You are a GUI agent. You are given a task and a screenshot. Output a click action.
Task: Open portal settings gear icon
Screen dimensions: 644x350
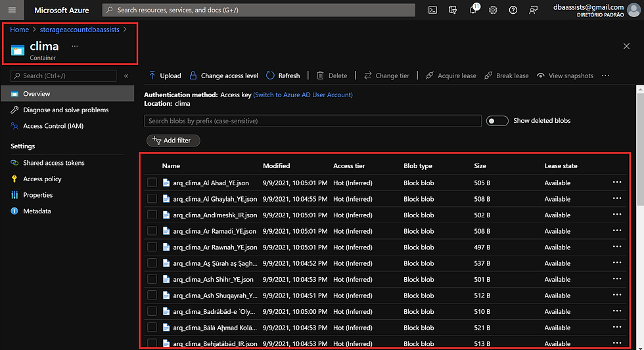click(493, 10)
